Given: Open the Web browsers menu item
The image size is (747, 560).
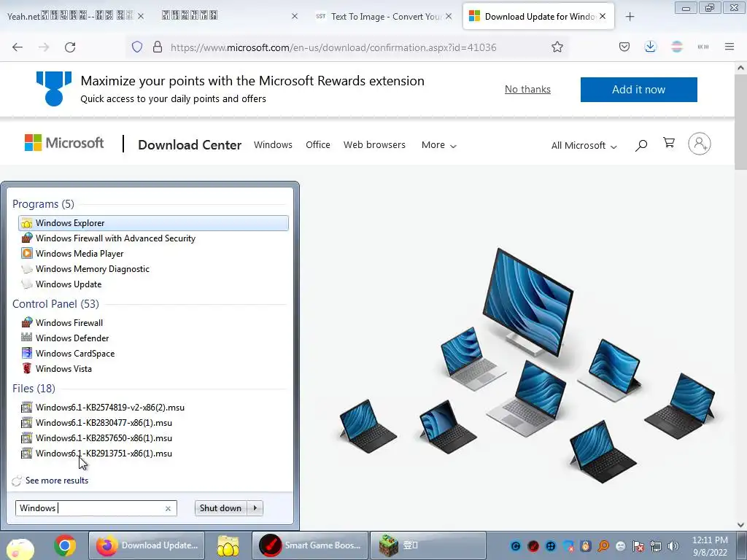Looking at the screenshot, I should coord(374,145).
